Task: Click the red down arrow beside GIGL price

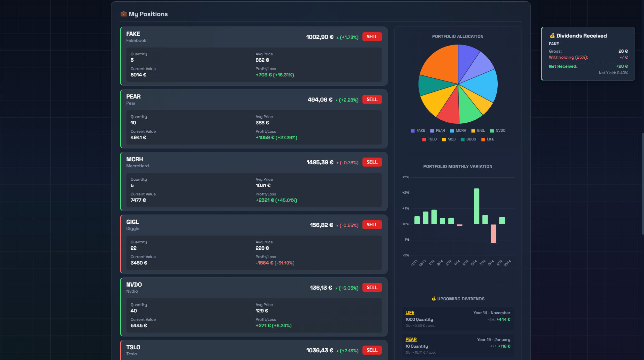Action: click(x=337, y=226)
